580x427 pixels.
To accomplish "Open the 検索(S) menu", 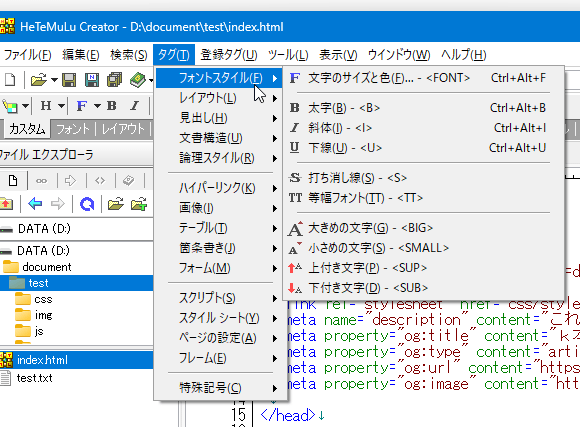I will [129, 55].
